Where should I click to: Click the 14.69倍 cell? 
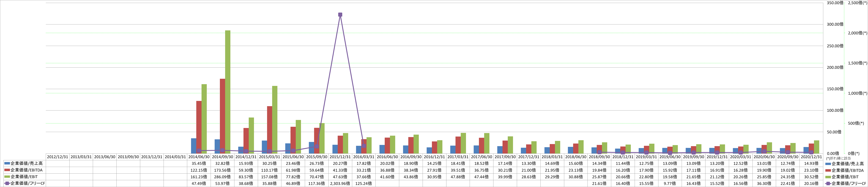552,163
